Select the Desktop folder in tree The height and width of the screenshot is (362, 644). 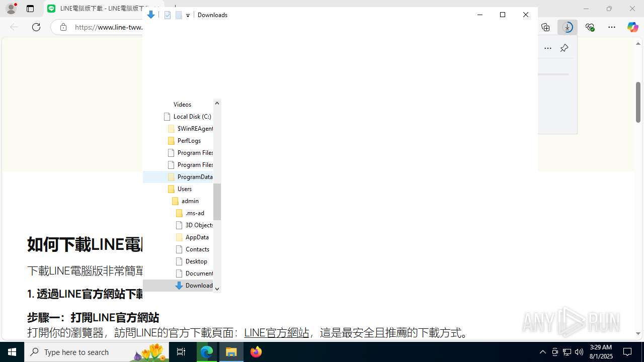pyautogui.click(x=196, y=261)
